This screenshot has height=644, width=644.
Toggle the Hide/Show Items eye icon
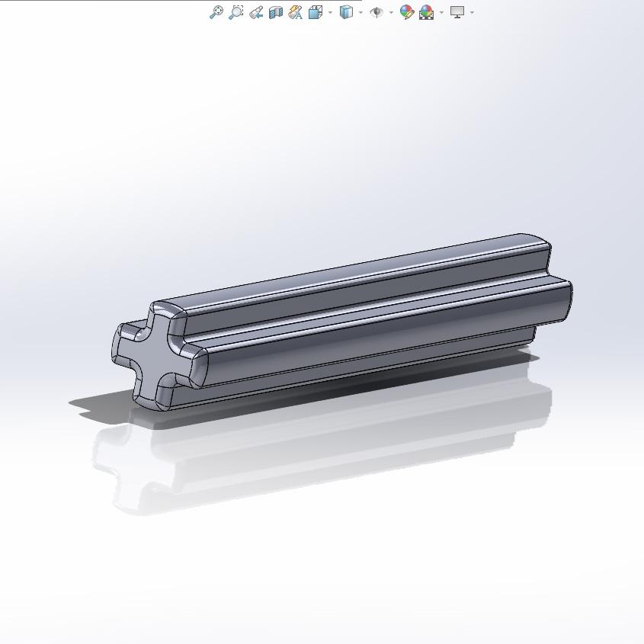pos(376,12)
